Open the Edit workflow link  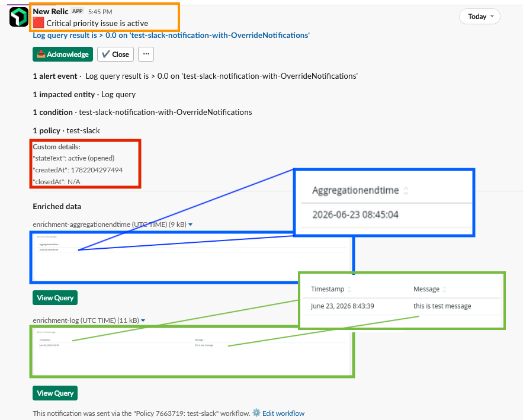coord(283,413)
